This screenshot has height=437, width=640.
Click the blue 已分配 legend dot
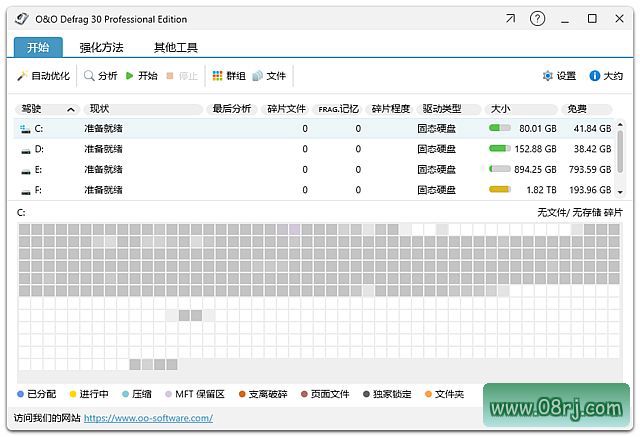pos(20,394)
